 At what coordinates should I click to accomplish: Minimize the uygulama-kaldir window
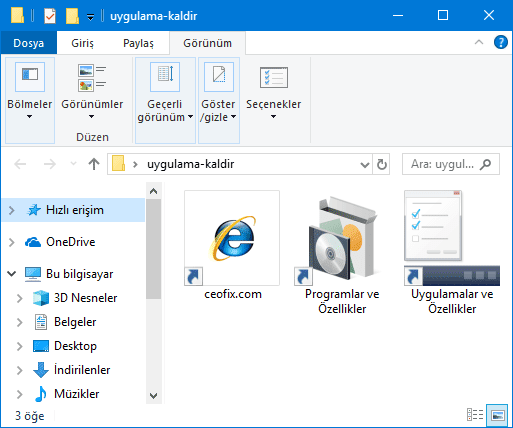coord(398,15)
